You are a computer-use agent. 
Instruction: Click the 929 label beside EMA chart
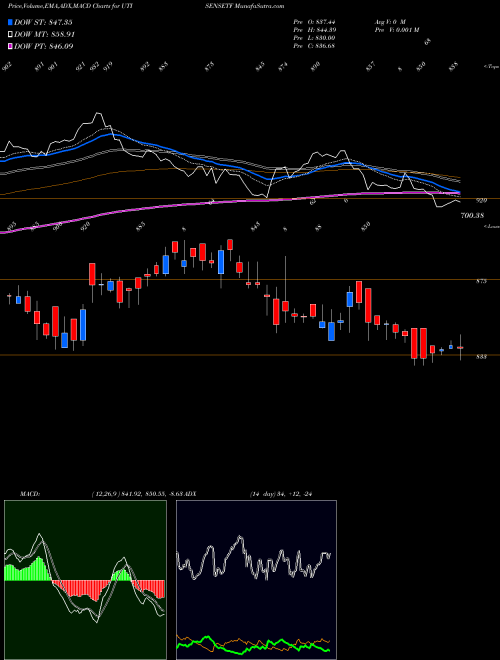481,201
